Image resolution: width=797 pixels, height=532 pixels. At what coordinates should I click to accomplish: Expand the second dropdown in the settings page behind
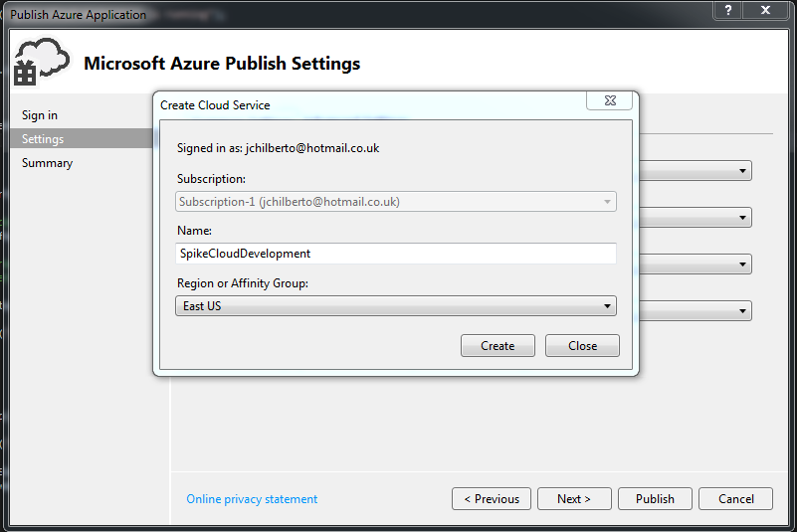coord(742,218)
